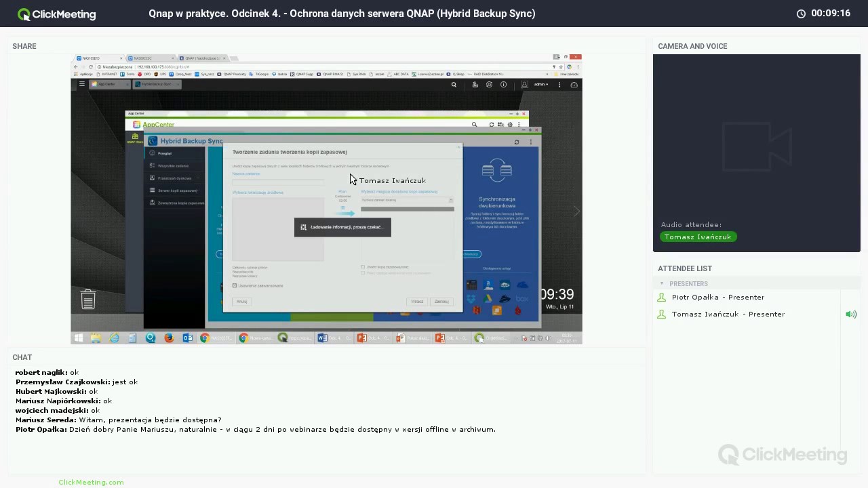Open the Recycle Bin on QTS desktop
This screenshot has width=868, height=488.
[88, 299]
